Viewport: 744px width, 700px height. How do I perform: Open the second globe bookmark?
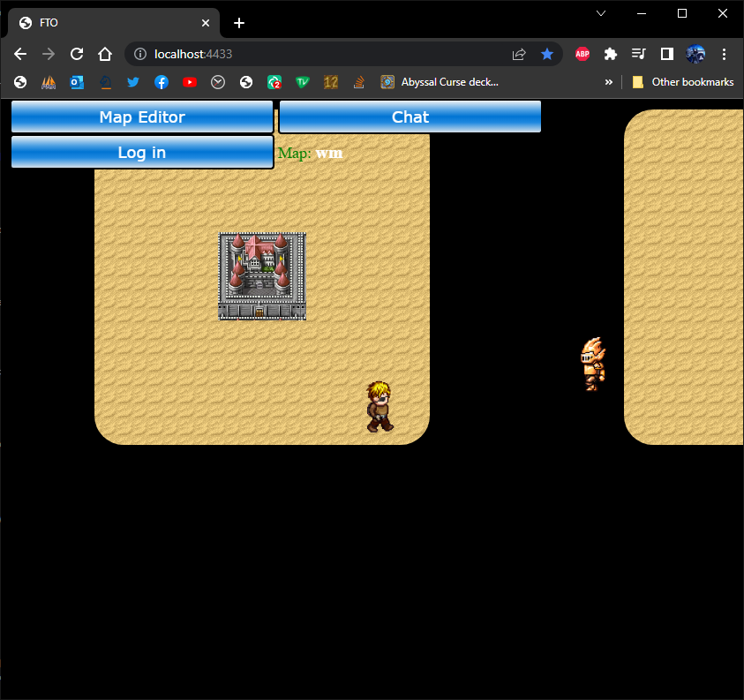click(246, 82)
